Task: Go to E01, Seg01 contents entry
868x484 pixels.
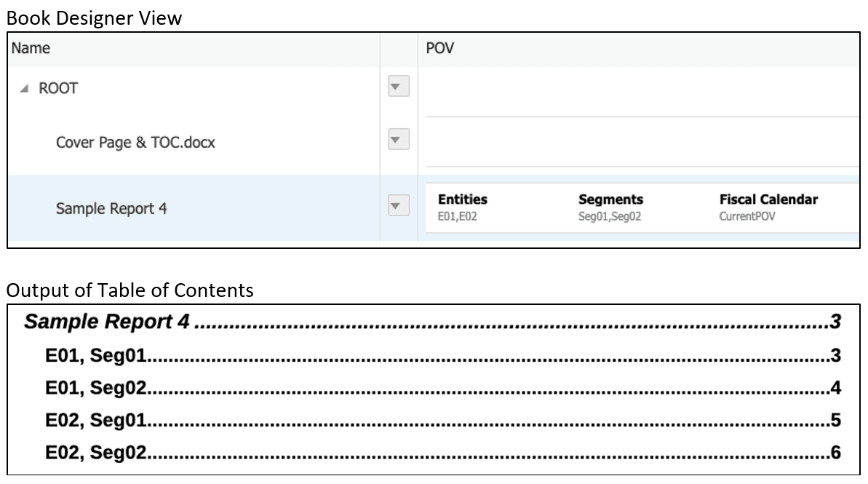Action: (x=97, y=355)
